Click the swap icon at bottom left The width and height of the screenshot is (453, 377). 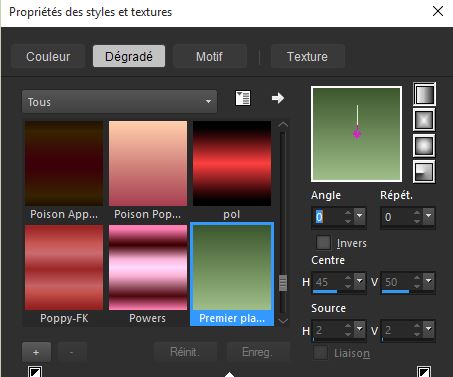[x=35, y=372]
